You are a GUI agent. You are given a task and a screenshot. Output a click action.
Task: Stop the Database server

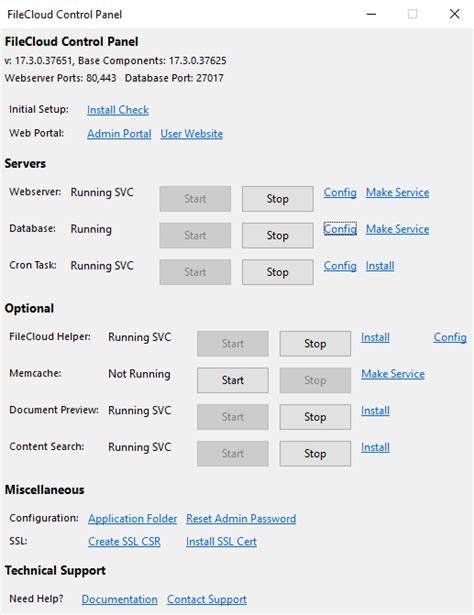[278, 235]
